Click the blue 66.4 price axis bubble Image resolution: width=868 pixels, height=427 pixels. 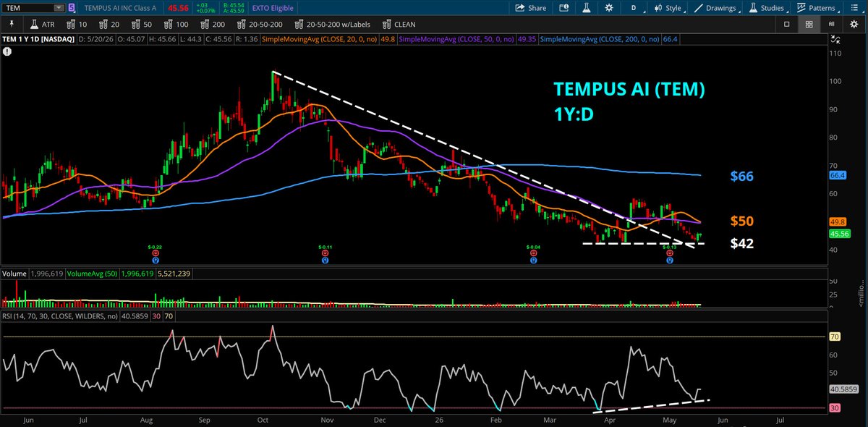[x=838, y=175]
